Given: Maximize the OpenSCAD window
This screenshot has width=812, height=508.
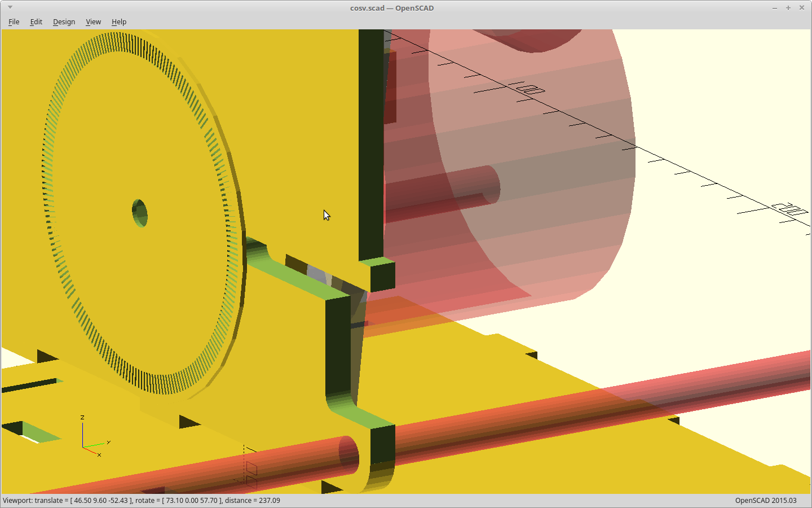Looking at the screenshot, I should [788, 8].
